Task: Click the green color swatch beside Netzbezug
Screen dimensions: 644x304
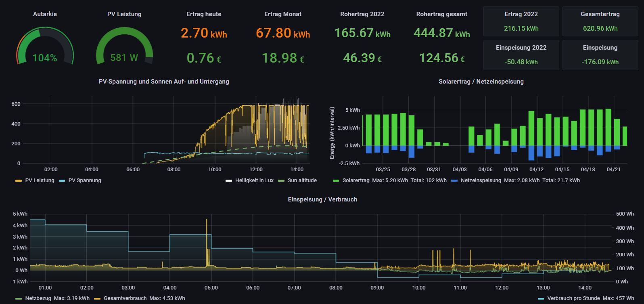Action: point(19,299)
